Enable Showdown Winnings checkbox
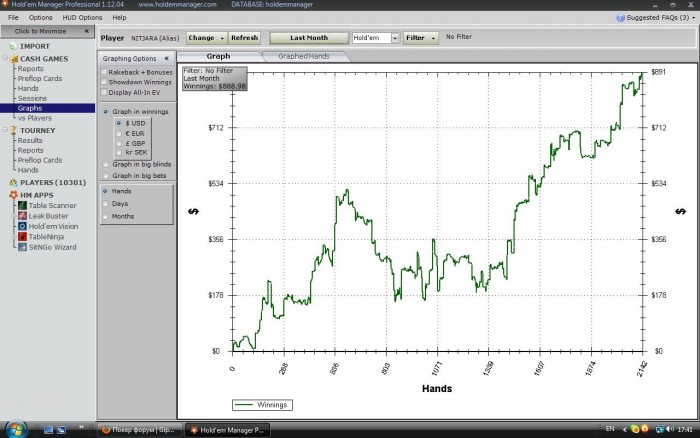 104,82
